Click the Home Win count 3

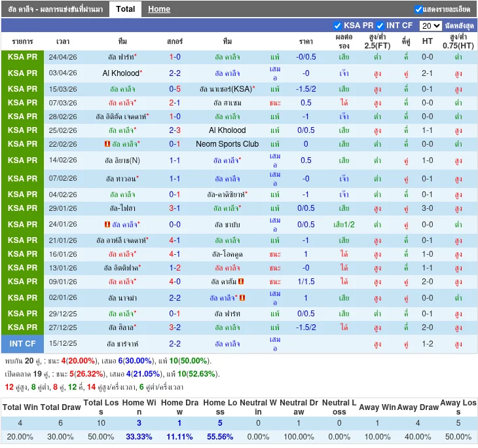click(x=139, y=423)
